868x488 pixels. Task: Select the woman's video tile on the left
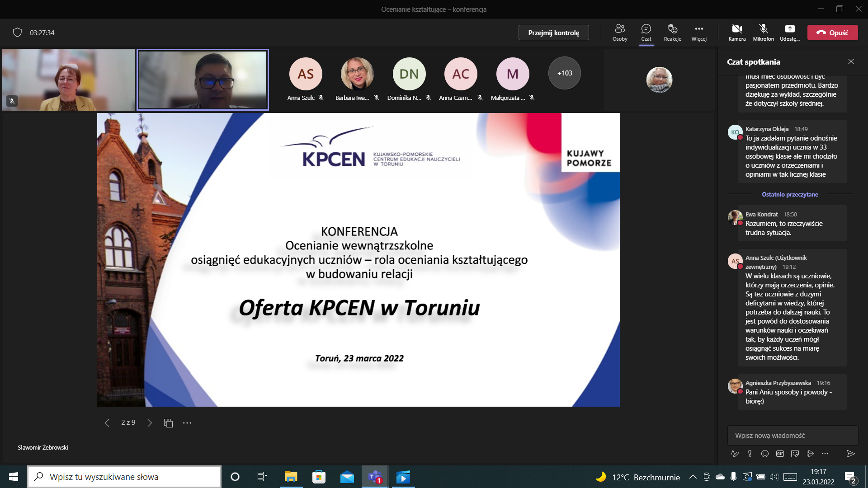click(68, 80)
